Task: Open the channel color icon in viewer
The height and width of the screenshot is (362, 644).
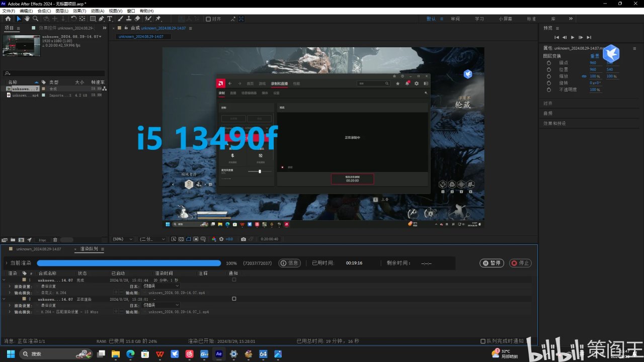Action: [214, 240]
